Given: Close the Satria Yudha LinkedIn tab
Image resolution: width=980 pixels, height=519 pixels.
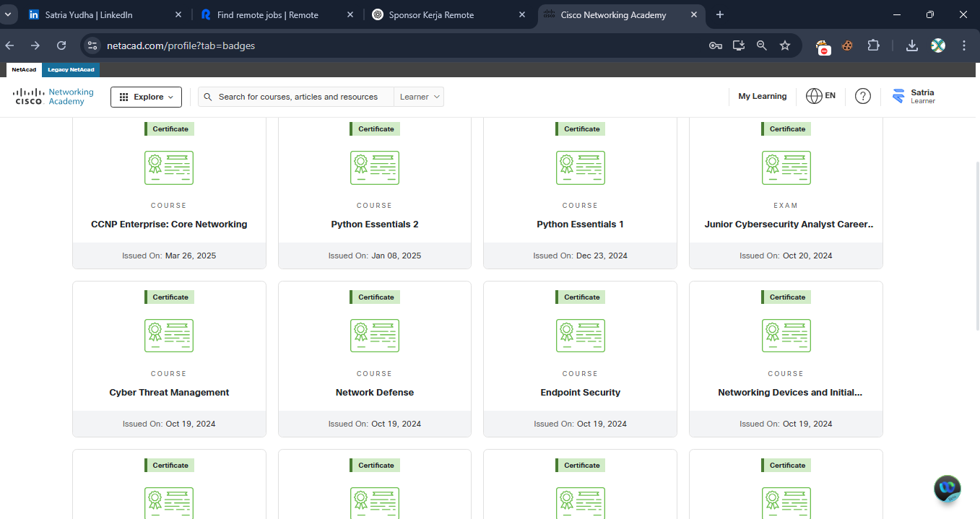Looking at the screenshot, I should tap(179, 14).
